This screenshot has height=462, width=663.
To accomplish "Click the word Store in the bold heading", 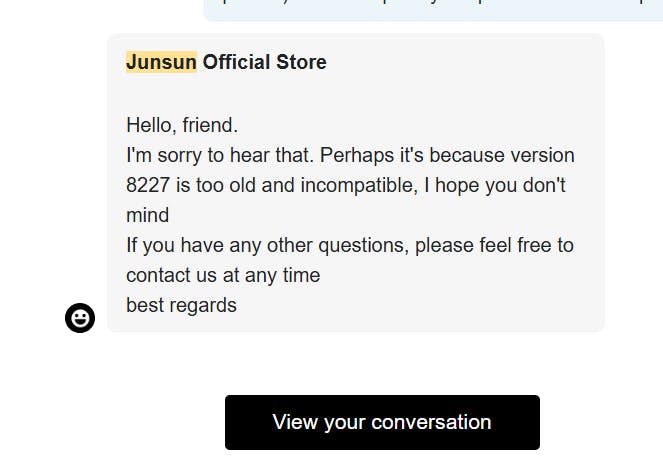I will click(x=301, y=62).
